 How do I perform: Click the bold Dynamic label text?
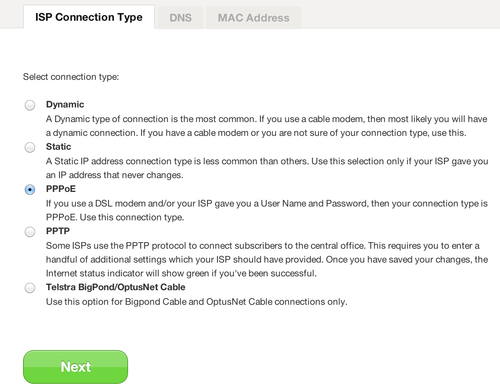[65, 105]
